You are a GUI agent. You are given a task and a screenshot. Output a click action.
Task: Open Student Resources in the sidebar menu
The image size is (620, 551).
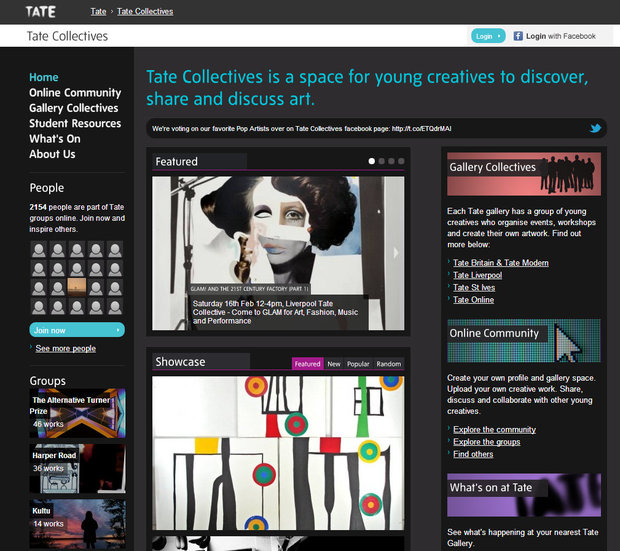(x=75, y=123)
